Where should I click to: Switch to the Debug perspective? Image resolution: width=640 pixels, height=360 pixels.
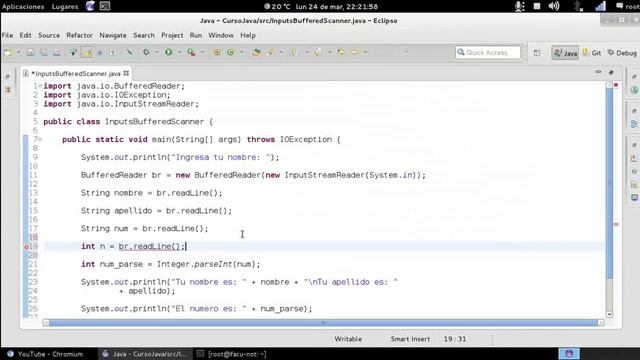tap(622, 53)
